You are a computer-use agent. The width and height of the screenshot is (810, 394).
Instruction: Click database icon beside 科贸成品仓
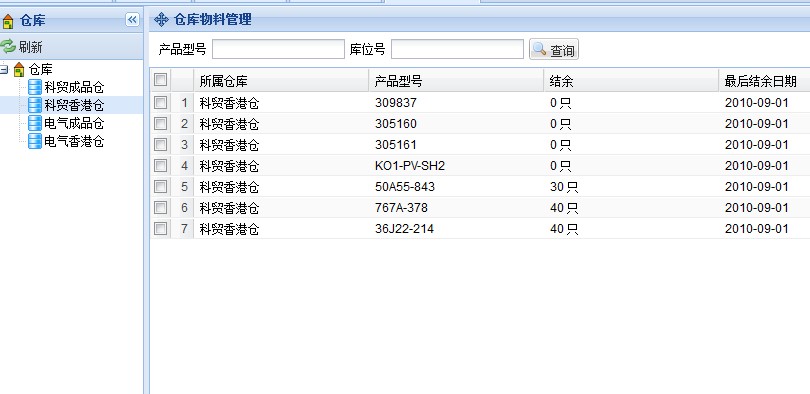(35, 87)
